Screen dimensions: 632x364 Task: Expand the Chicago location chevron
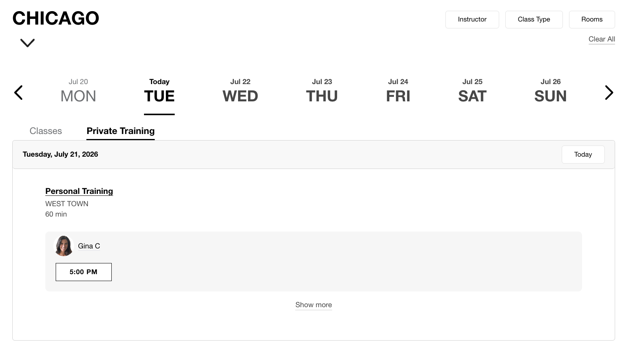[x=27, y=43]
